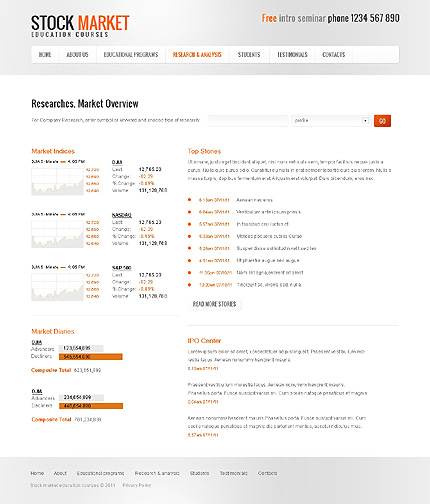Viewport: 430px width, 504px height.
Task: Open the Contacts item in top navigation
Action: (x=334, y=55)
